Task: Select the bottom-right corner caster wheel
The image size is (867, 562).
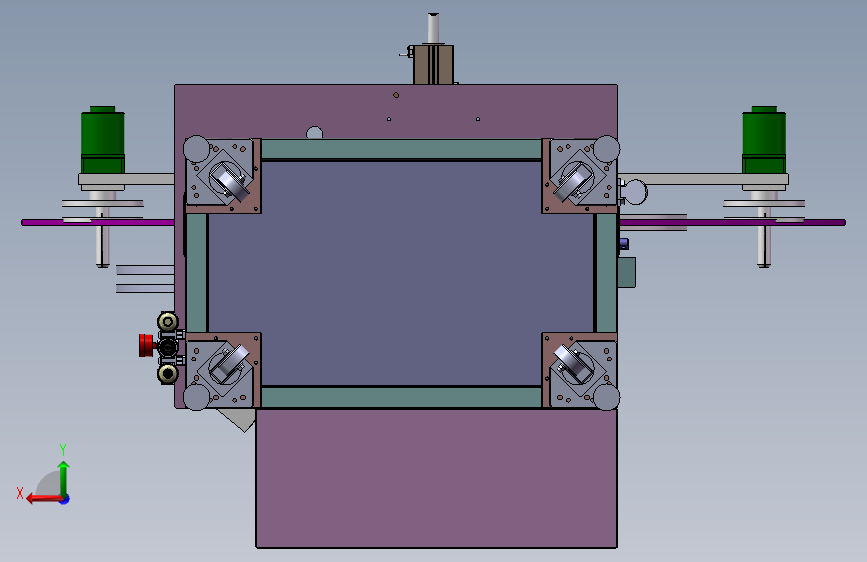Action: (x=572, y=363)
